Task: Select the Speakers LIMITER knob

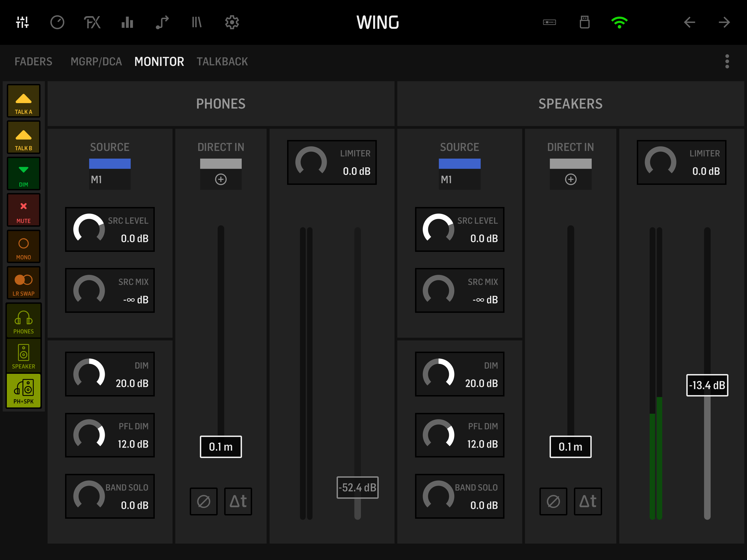Action: coord(681,162)
